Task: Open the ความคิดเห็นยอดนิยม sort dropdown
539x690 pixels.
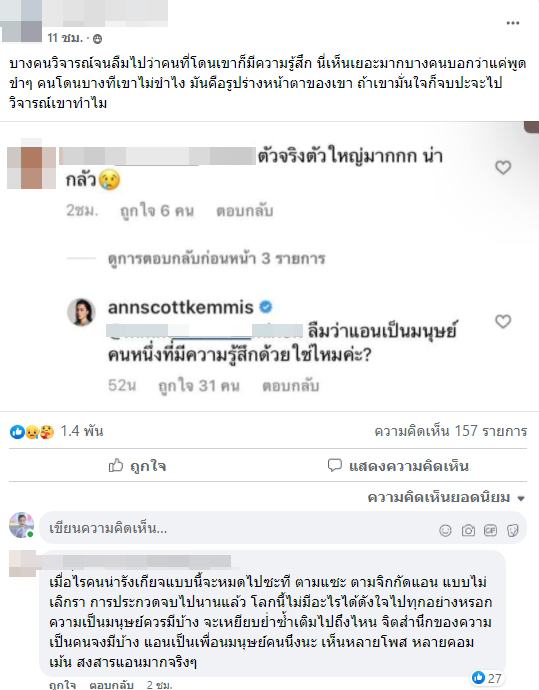Action: 446,498
